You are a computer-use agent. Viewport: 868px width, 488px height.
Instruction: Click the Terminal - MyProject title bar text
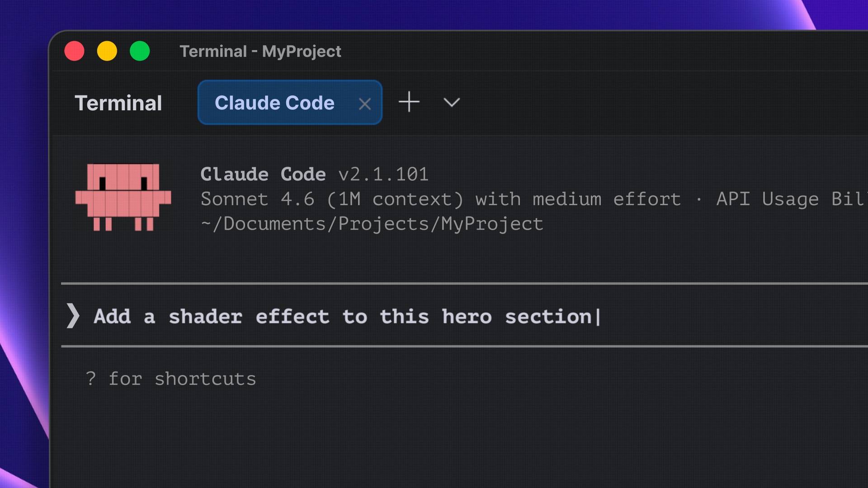click(x=261, y=51)
